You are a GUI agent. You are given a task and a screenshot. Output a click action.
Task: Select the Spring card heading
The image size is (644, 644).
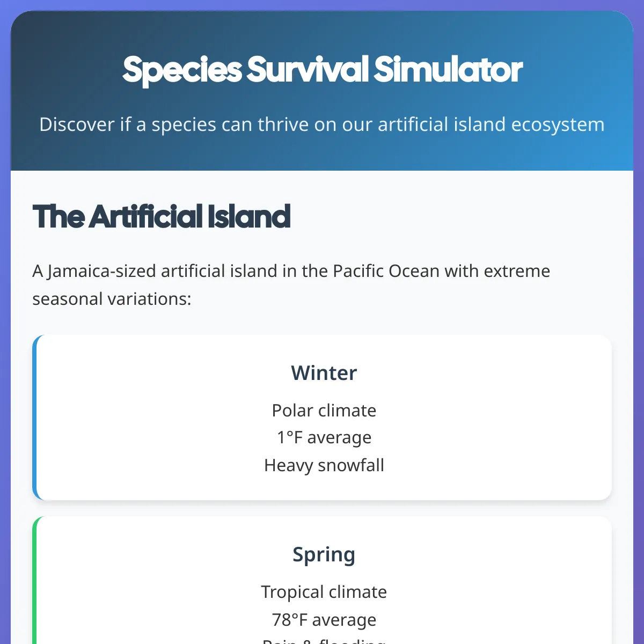tap(324, 554)
